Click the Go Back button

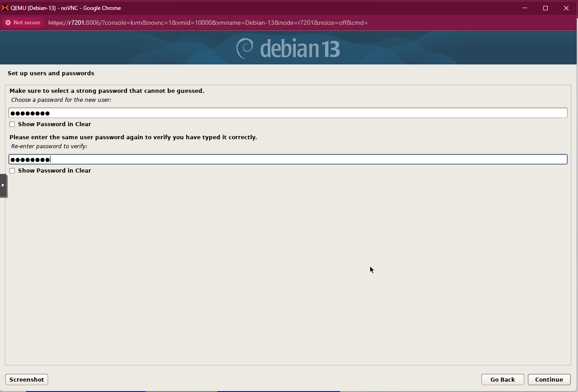click(x=502, y=379)
